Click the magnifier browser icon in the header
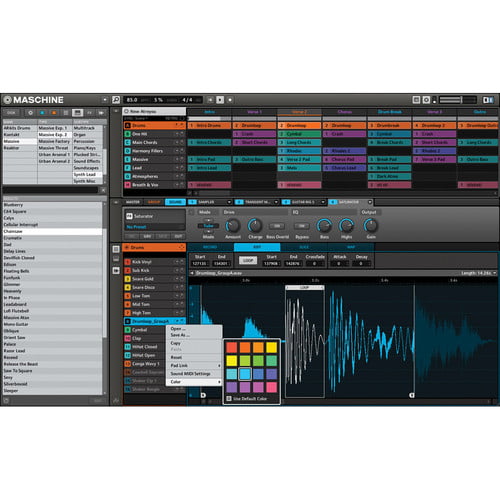The width and height of the screenshot is (500, 500). (x=116, y=99)
